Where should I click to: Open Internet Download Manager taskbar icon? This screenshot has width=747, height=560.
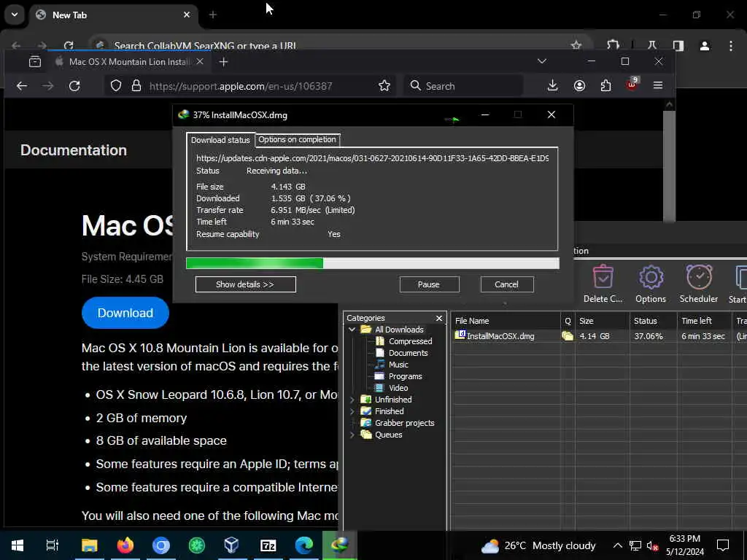(340, 545)
